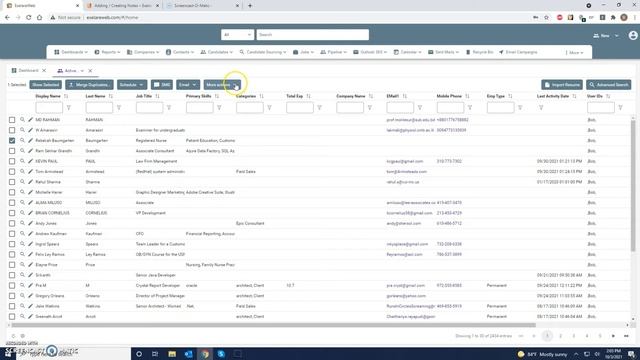
Task: Edit Andy Jones record using pencil icon
Action: pyautogui.click(x=30, y=223)
